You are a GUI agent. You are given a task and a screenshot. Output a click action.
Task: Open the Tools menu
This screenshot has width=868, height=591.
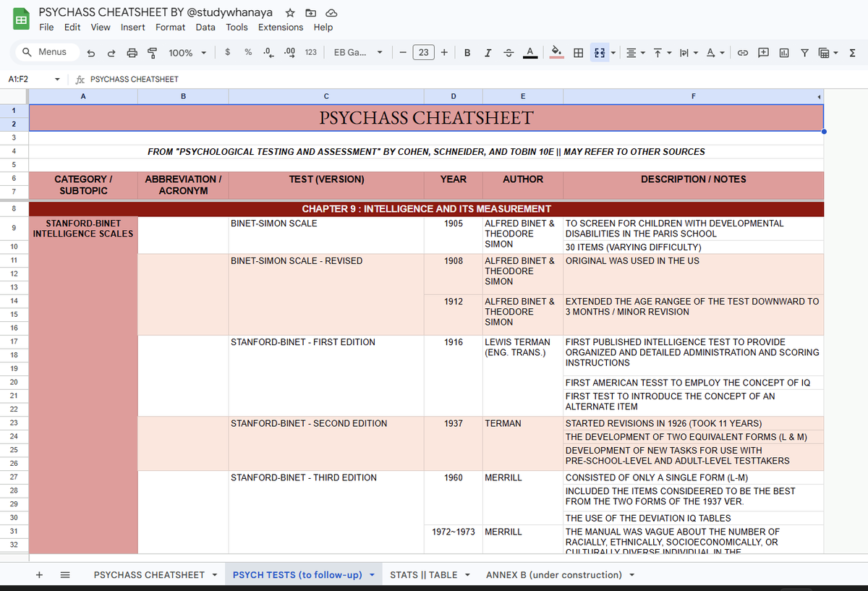(237, 27)
